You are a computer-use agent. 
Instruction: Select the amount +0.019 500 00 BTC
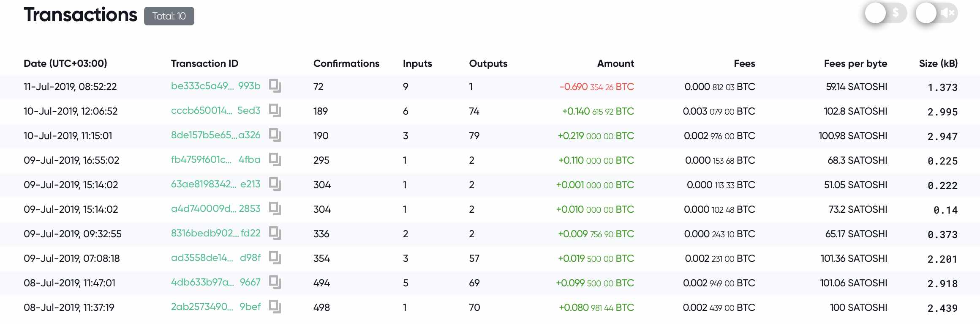point(596,258)
